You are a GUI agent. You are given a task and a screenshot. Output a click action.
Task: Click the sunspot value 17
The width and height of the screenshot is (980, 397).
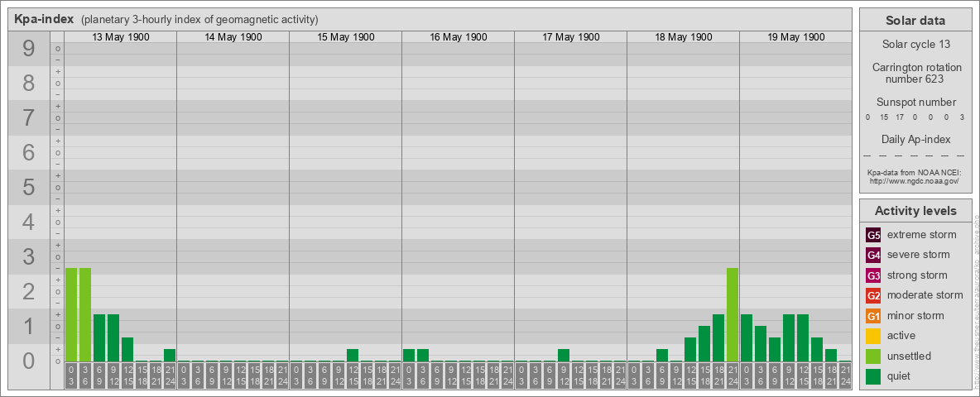pos(900,117)
